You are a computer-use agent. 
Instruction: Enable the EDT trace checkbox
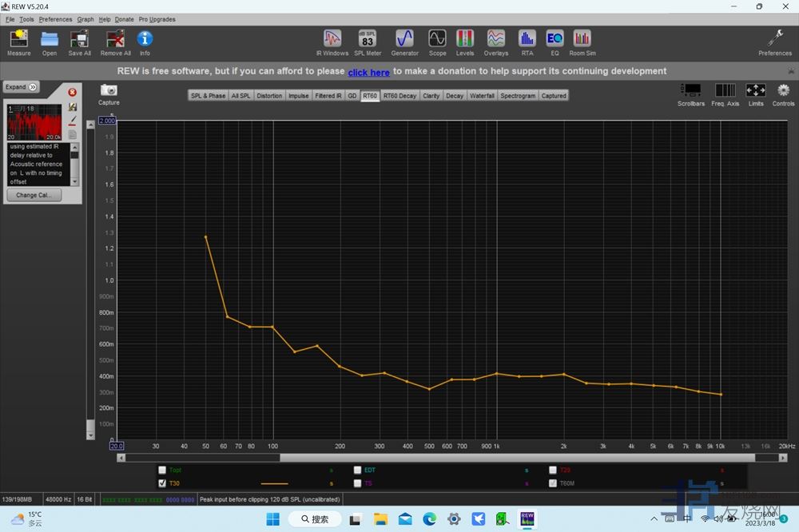pyautogui.click(x=357, y=470)
